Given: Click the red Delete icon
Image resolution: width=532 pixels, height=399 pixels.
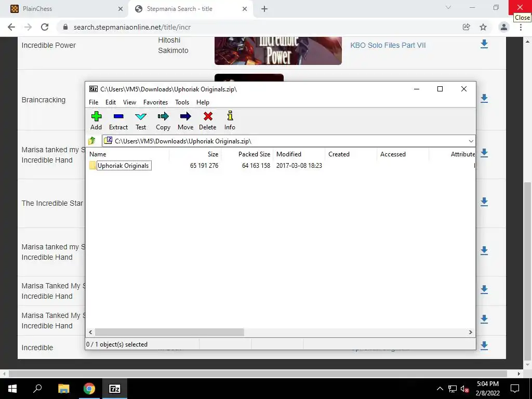Looking at the screenshot, I should pyautogui.click(x=208, y=121).
